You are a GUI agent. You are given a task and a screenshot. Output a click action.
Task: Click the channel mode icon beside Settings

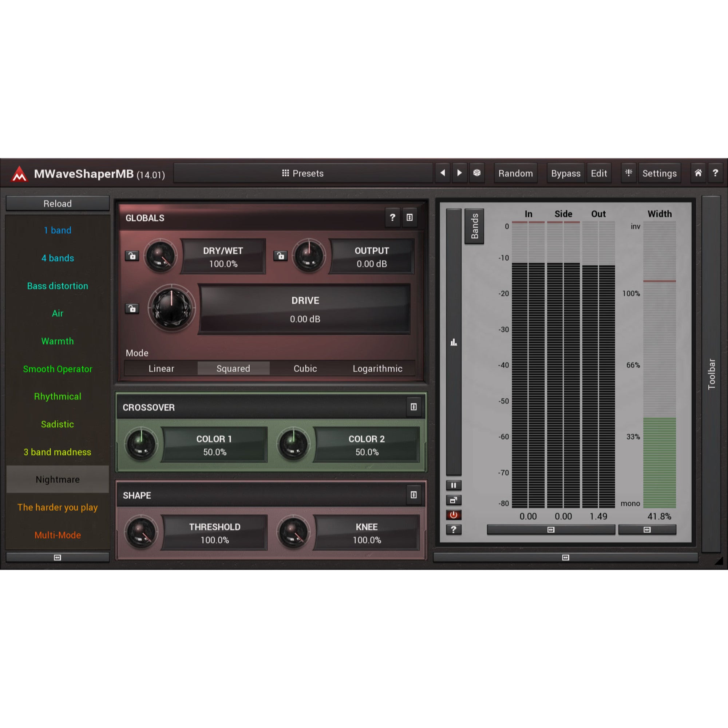(x=629, y=173)
